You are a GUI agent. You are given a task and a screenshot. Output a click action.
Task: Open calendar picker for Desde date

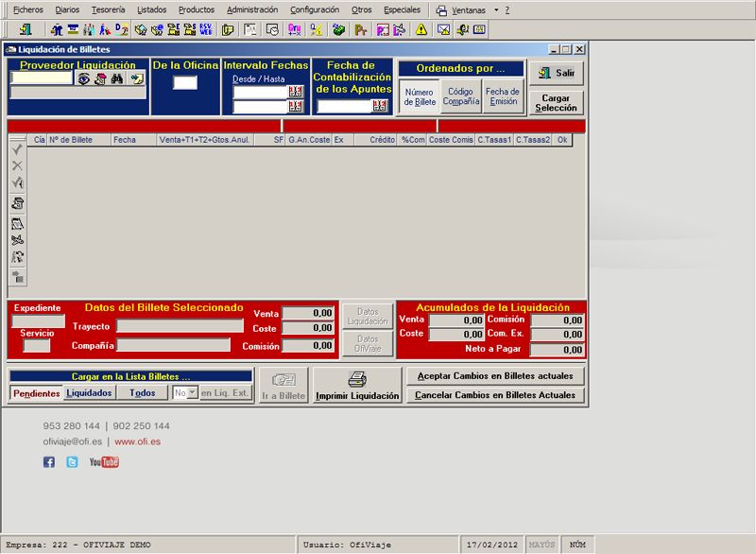[x=295, y=92]
